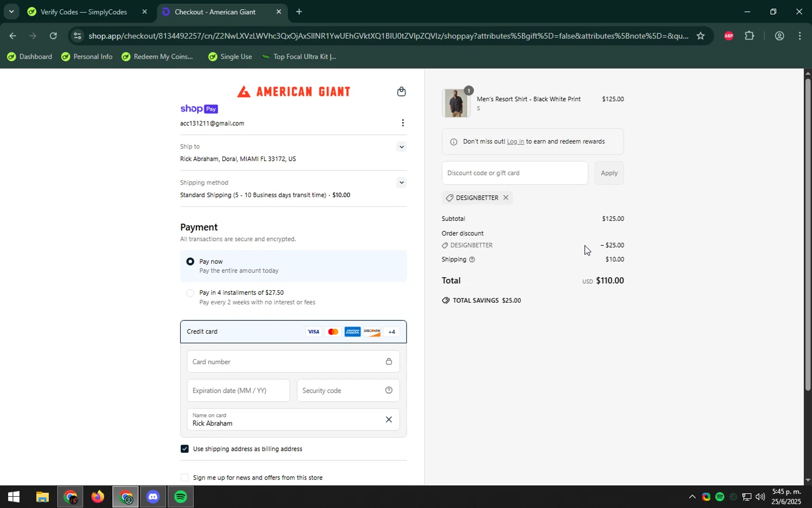The image size is (812, 508).
Task: Expand the Ship to section
Action: tap(401, 147)
